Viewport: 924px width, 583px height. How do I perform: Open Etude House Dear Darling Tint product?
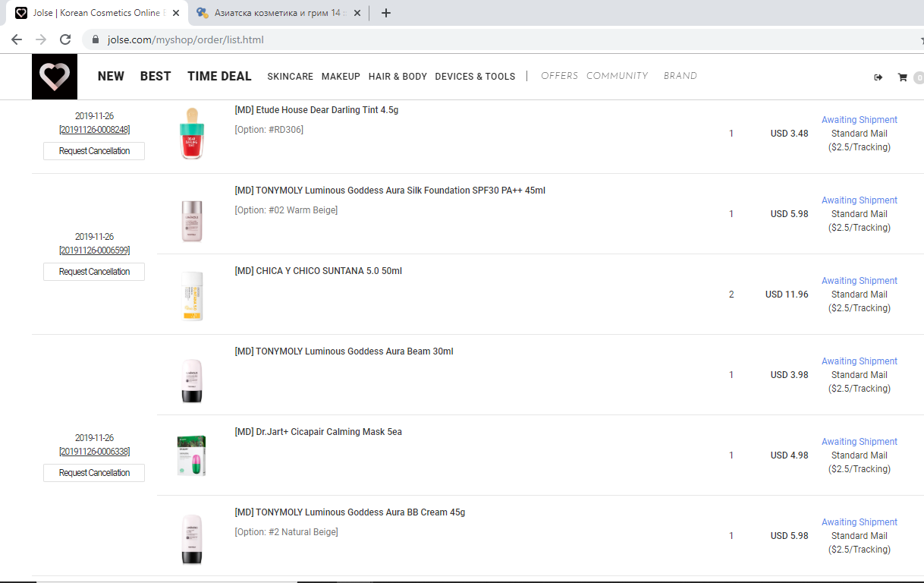(316, 110)
